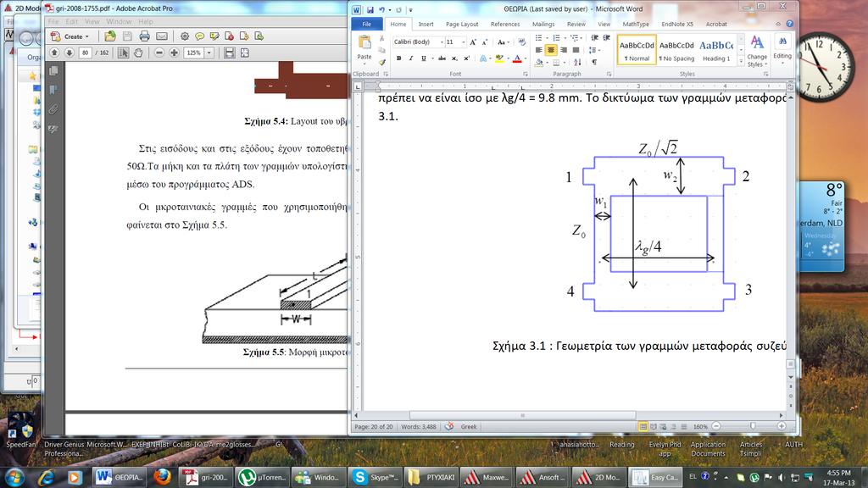Apply strikethrough formatting in Word
This screenshot has width=868, height=488.
[442, 58]
